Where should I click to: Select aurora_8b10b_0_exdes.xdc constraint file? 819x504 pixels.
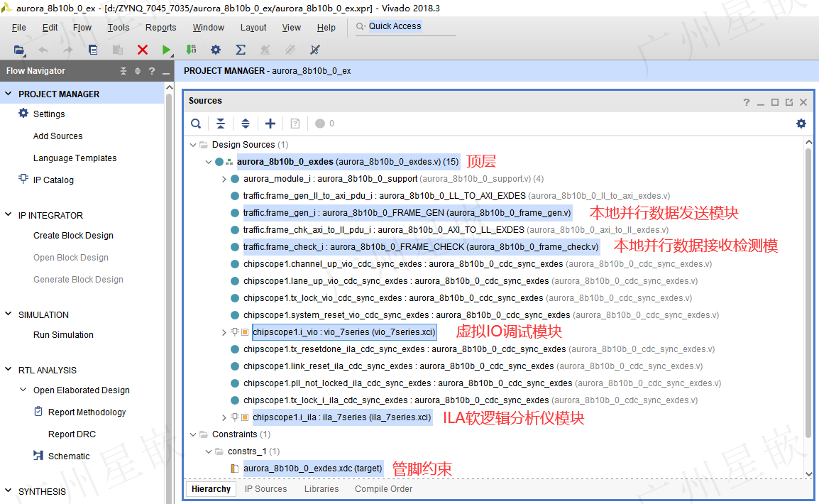[x=312, y=469]
